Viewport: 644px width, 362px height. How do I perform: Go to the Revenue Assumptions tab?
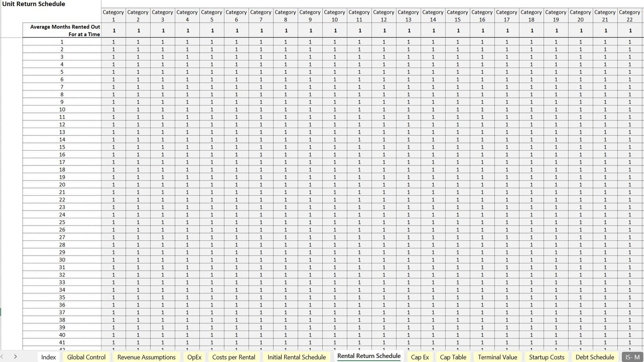[x=146, y=357]
